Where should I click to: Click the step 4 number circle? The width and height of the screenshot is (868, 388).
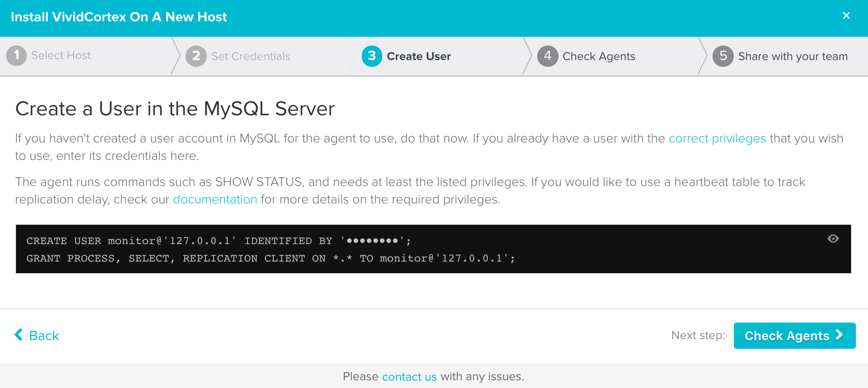tap(548, 56)
